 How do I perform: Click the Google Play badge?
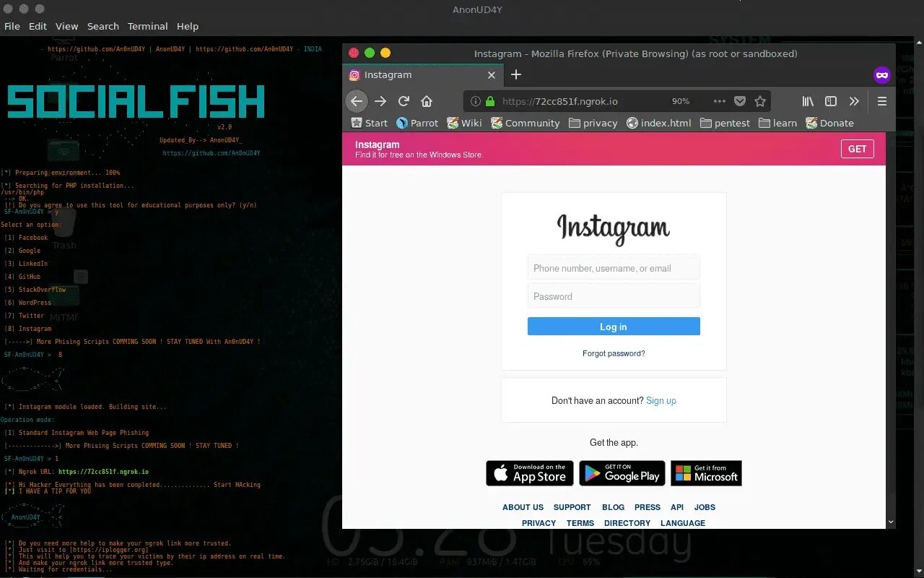(x=622, y=473)
